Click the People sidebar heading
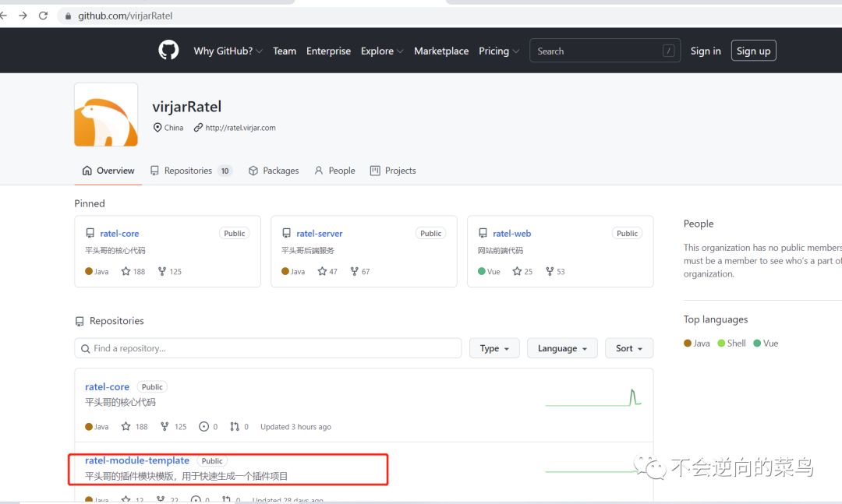The width and height of the screenshot is (842, 504). pyautogui.click(x=698, y=224)
